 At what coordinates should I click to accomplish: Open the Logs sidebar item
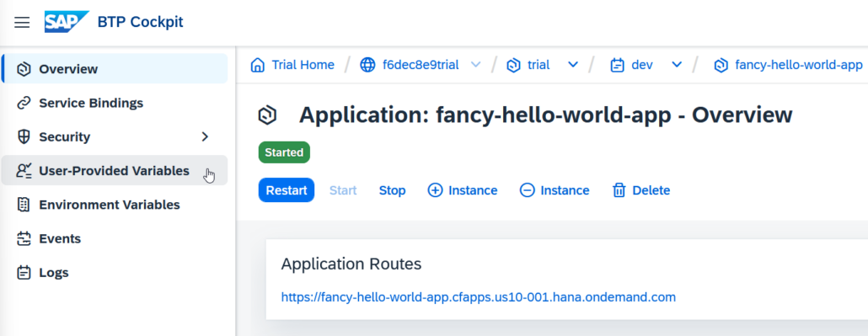(115, 272)
